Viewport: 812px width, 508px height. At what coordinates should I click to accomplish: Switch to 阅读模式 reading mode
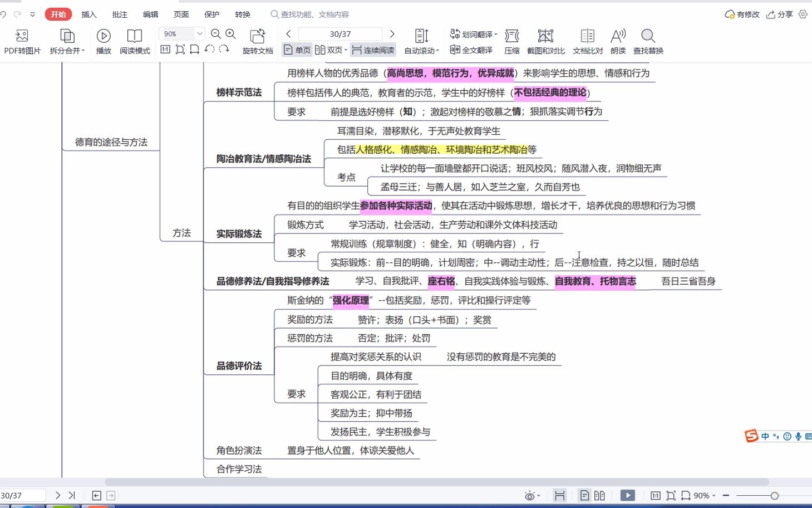tap(135, 42)
